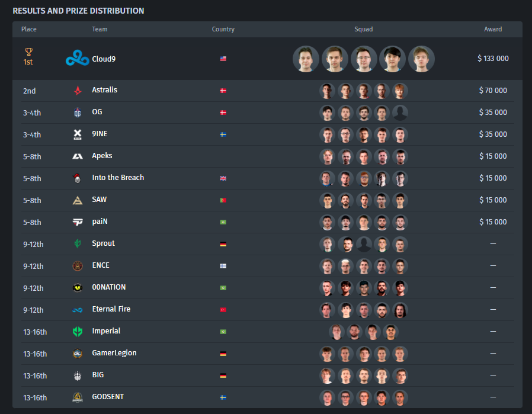Click the Sprout green leaf logo

click(78, 244)
